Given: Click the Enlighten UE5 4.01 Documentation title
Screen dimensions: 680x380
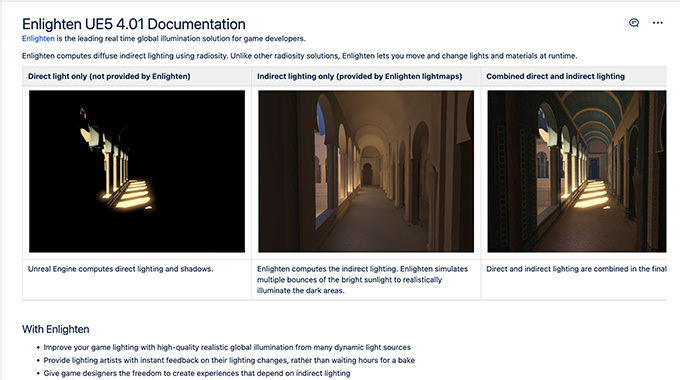Looking at the screenshot, I should click(x=134, y=24).
